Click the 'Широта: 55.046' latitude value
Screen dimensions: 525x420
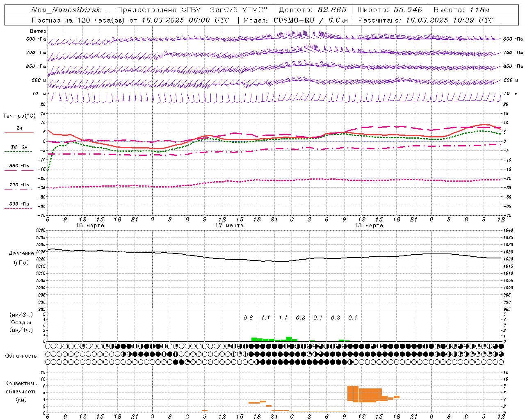click(390, 10)
